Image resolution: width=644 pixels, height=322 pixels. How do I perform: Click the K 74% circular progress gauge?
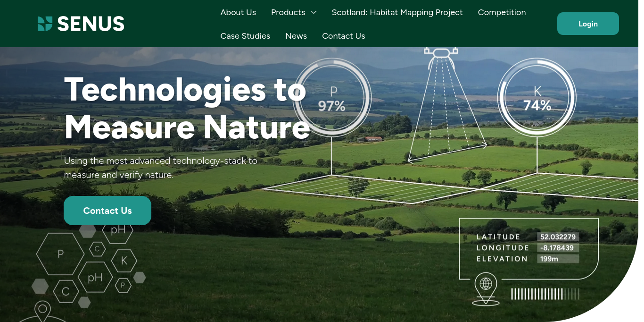coord(537,98)
